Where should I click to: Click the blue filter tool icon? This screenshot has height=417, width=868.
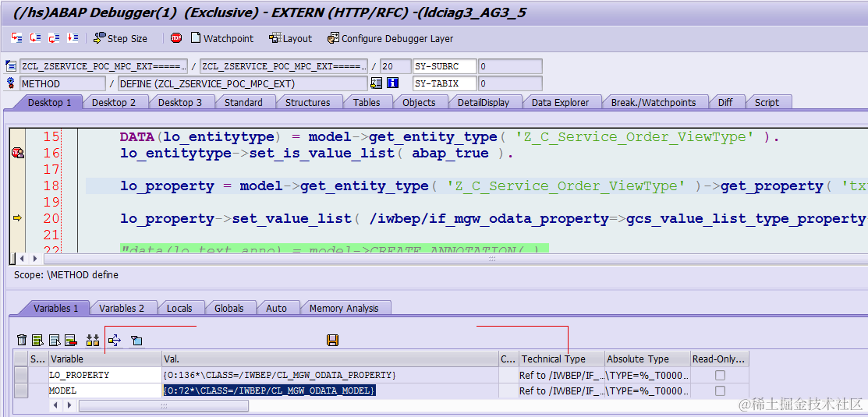(136, 340)
